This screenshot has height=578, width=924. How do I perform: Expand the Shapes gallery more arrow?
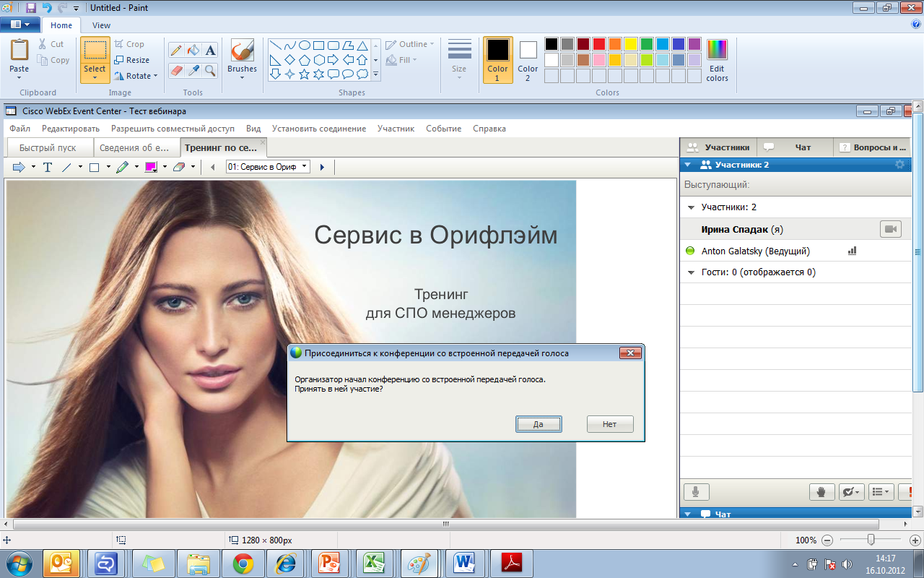pyautogui.click(x=375, y=74)
